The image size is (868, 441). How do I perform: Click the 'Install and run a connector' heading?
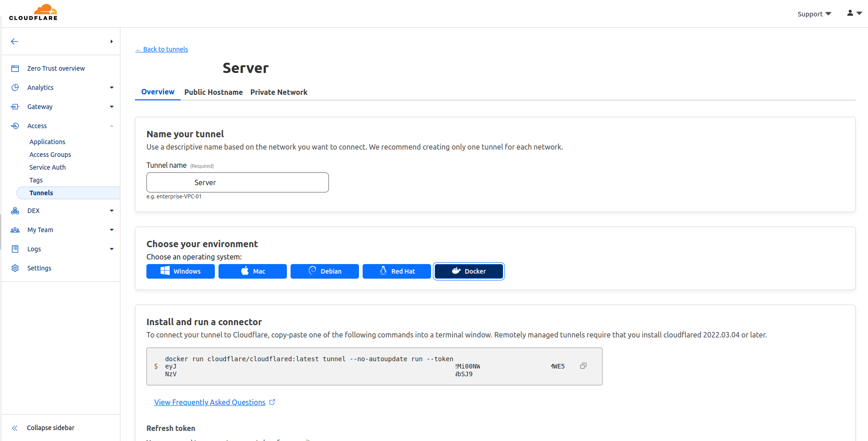tap(204, 322)
